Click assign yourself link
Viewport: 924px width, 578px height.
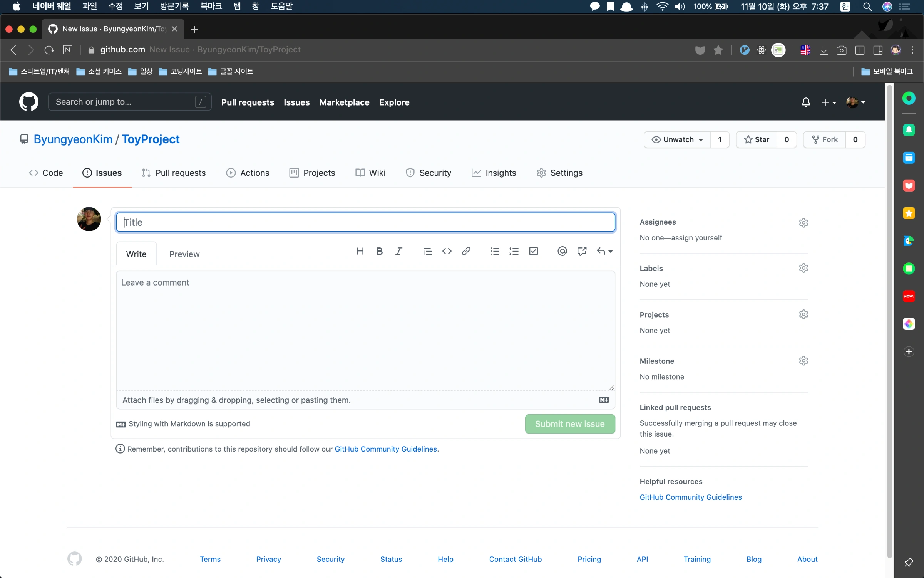[x=696, y=237]
